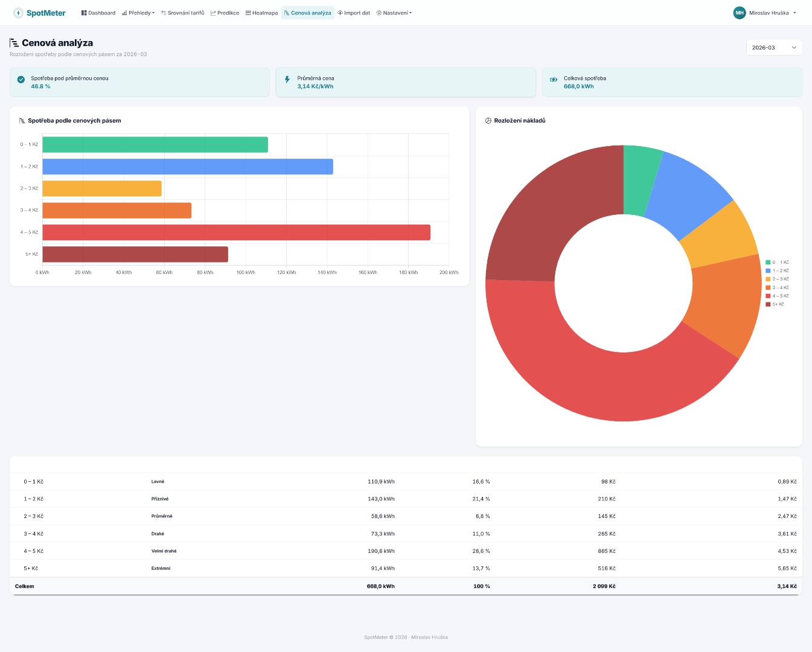Image resolution: width=812 pixels, height=652 pixels.
Task: Click the Dashboard grid icon in navbar
Action: tap(84, 13)
